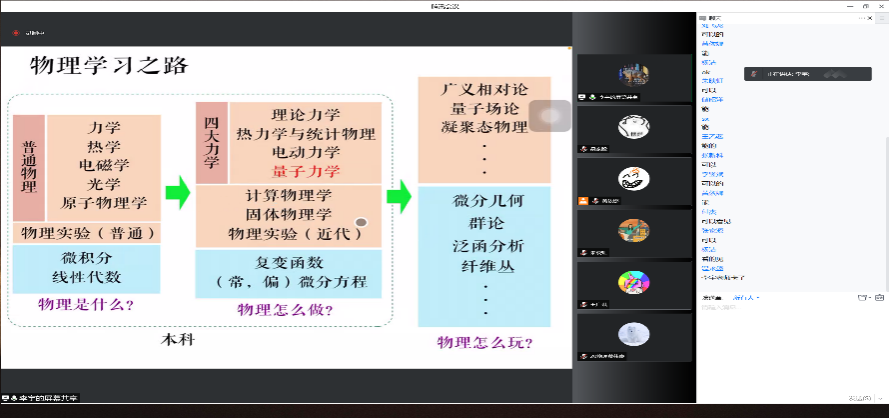The height and width of the screenshot is (418, 889).
Task: Expand the arrow beside the send button
Action: (881, 396)
